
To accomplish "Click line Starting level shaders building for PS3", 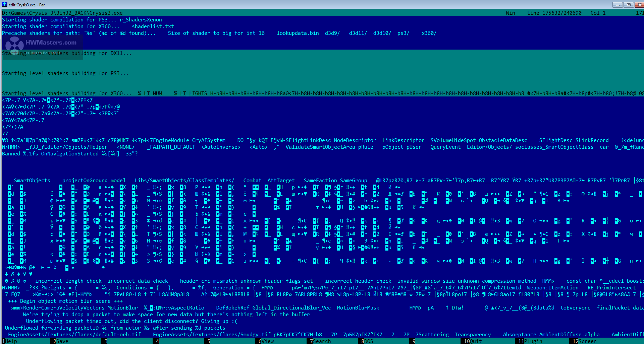I will (x=65, y=73).
